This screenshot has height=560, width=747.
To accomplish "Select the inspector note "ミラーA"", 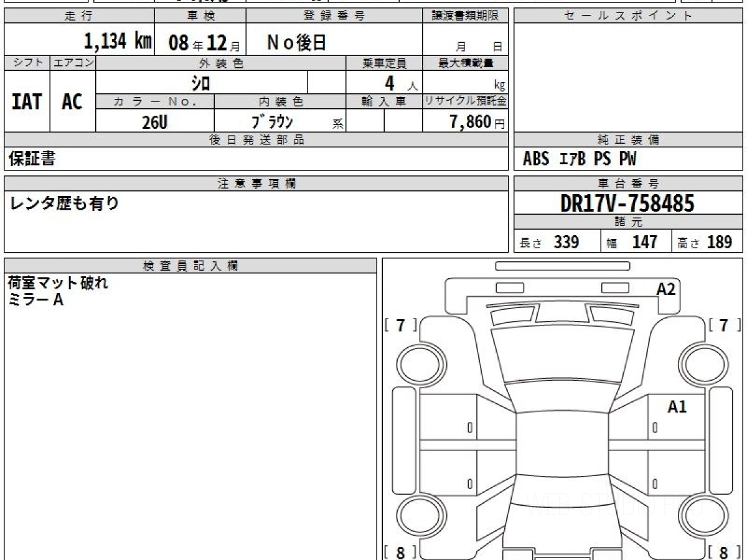I will coord(35,300).
